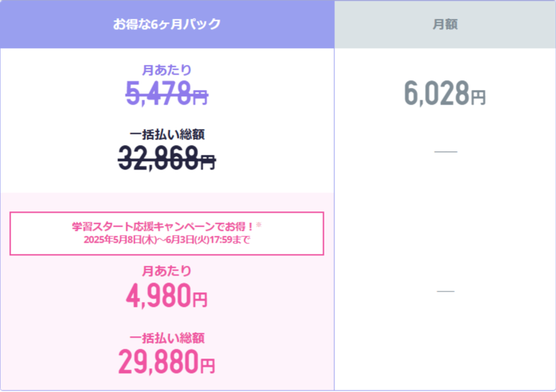Viewport: 556px width, 392px height.
Task: Click the 円 symbol after 6,028
Action: pos(478,98)
